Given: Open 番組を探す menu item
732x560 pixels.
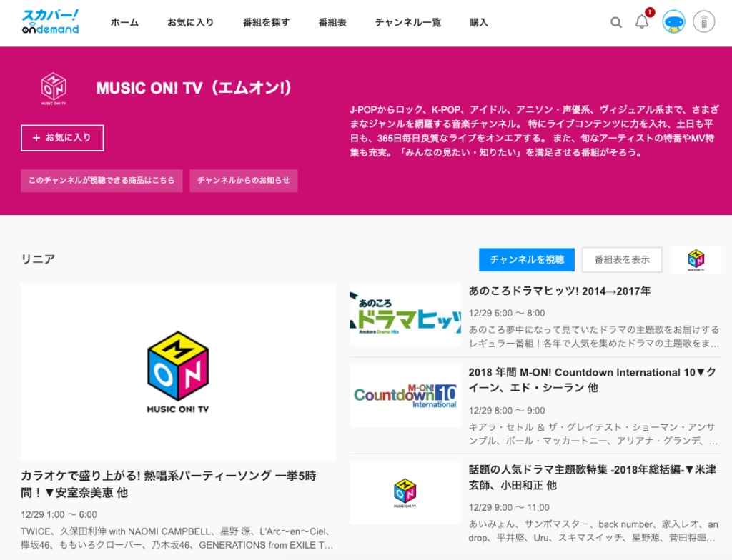Looking at the screenshot, I should (x=266, y=22).
